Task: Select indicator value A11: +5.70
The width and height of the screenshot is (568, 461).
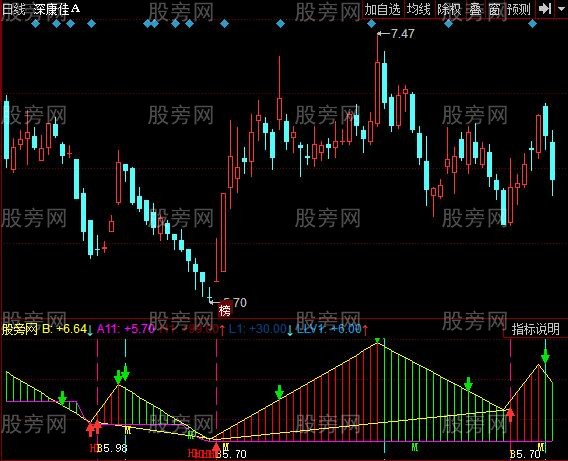Action: pos(126,329)
